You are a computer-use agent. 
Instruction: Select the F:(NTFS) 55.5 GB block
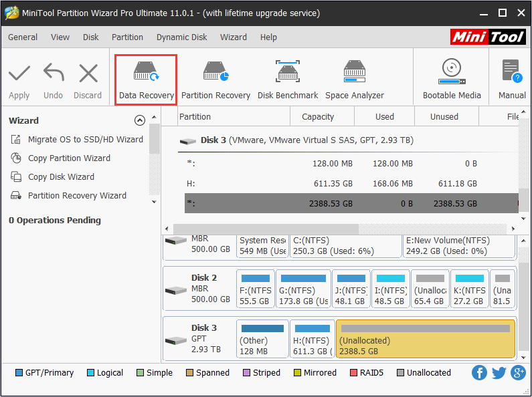click(x=255, y=289)
